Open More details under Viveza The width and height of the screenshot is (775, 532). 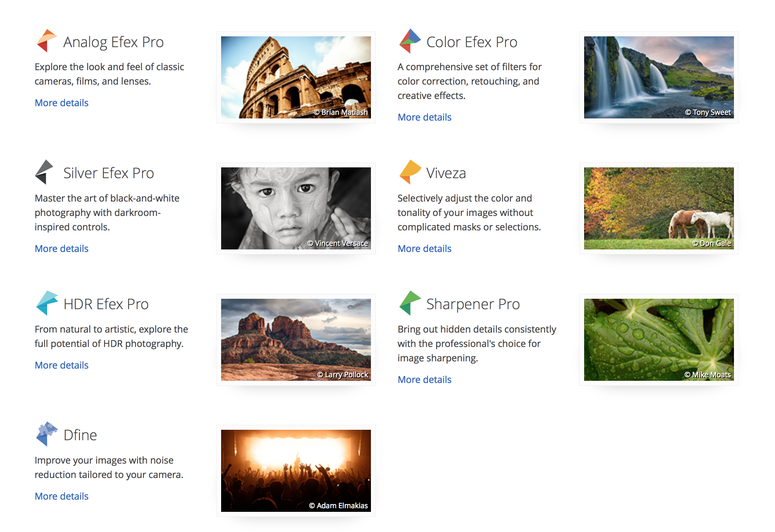point(424,249)
